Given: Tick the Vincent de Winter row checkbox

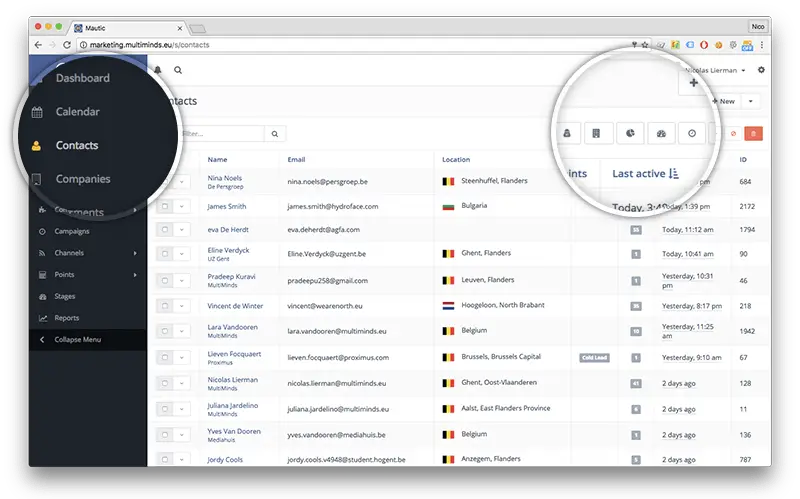Looking at the screenshot, I should click(165, 306).
